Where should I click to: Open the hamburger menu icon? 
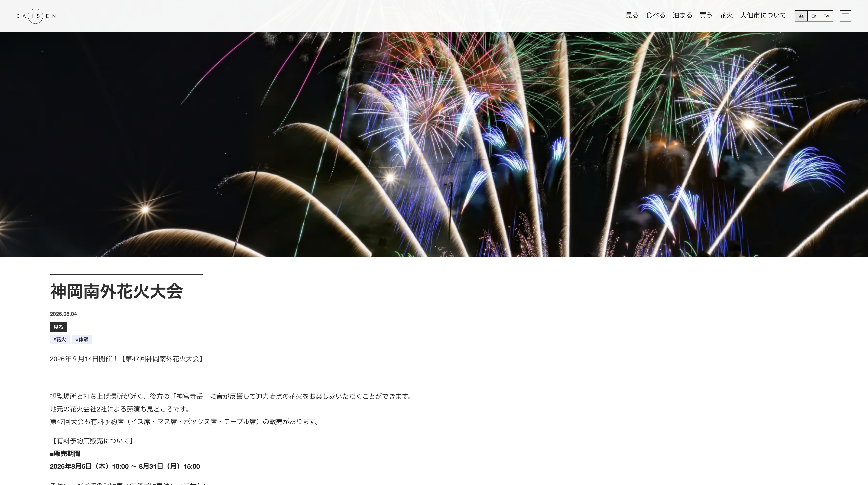pos(845,16)
